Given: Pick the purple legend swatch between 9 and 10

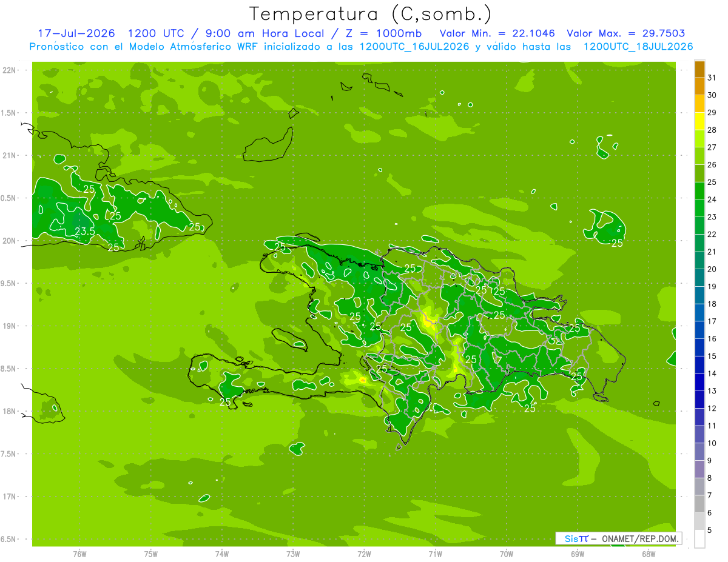Looking at the screenshot, I should click(699, 452).
